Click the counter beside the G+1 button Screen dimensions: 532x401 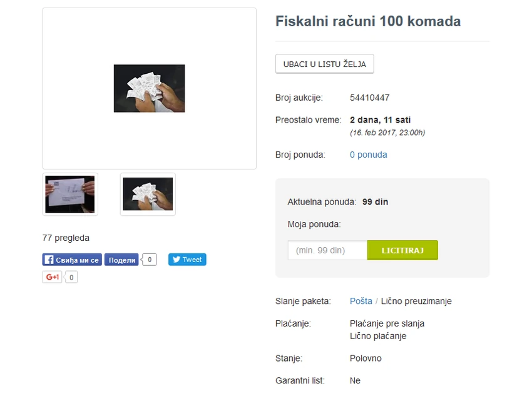pos(71,277)
